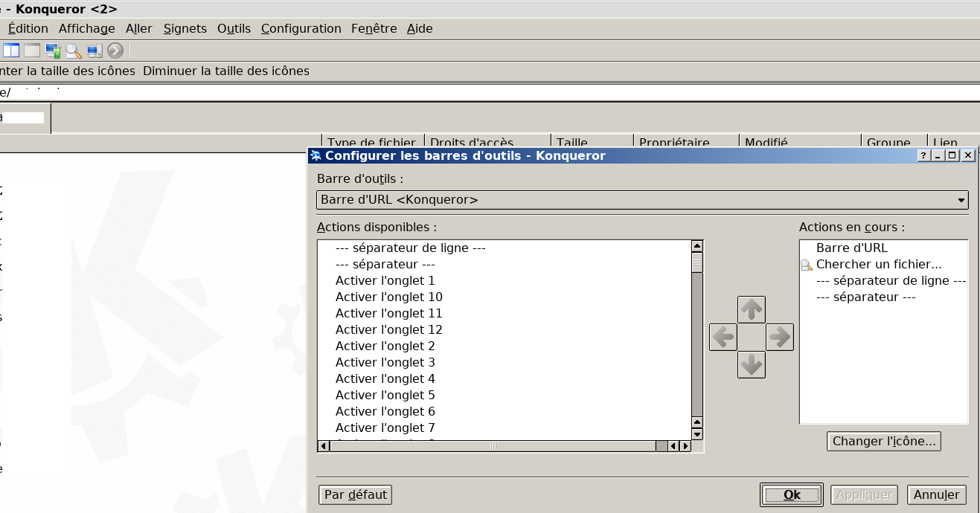The height and width of the screenshot is (513, 980).
Task: Click the available actions vertical scrollbar top arrow
Action: [697, 246]
